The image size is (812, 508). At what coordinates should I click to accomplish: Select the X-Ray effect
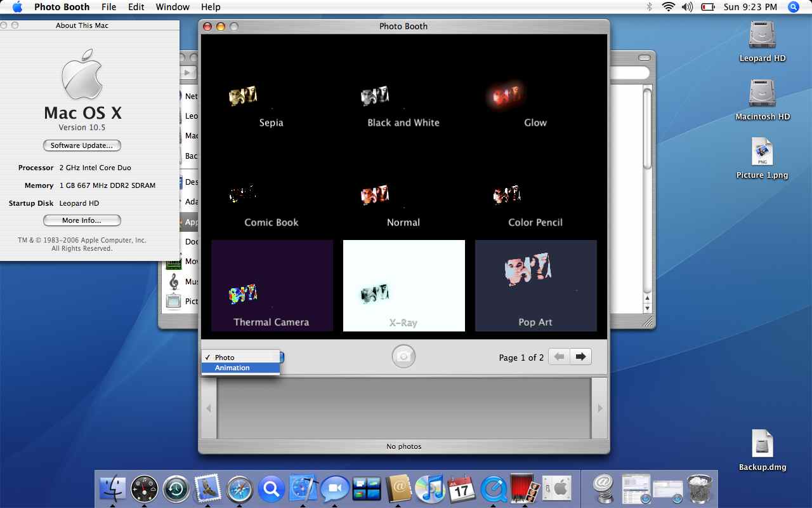pos(403,286)
